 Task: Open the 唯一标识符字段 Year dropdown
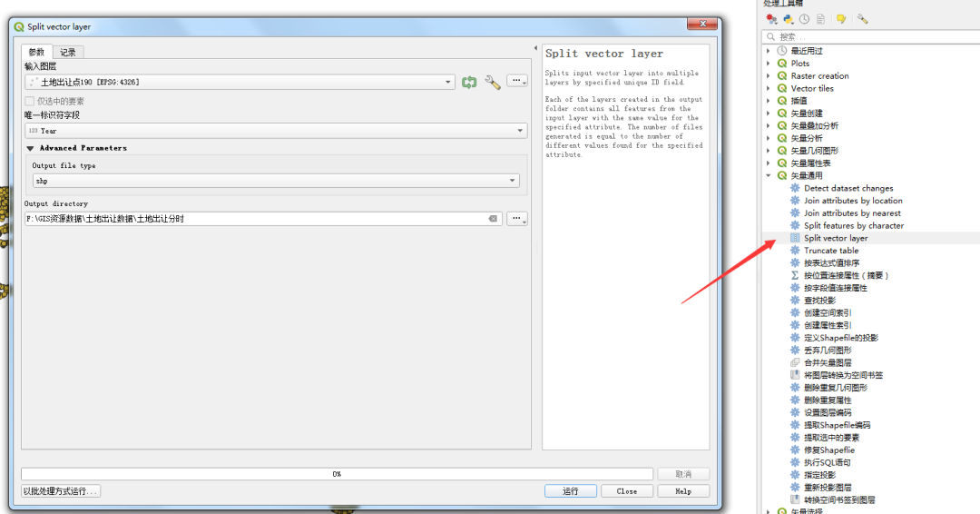(x=276, y=131)
